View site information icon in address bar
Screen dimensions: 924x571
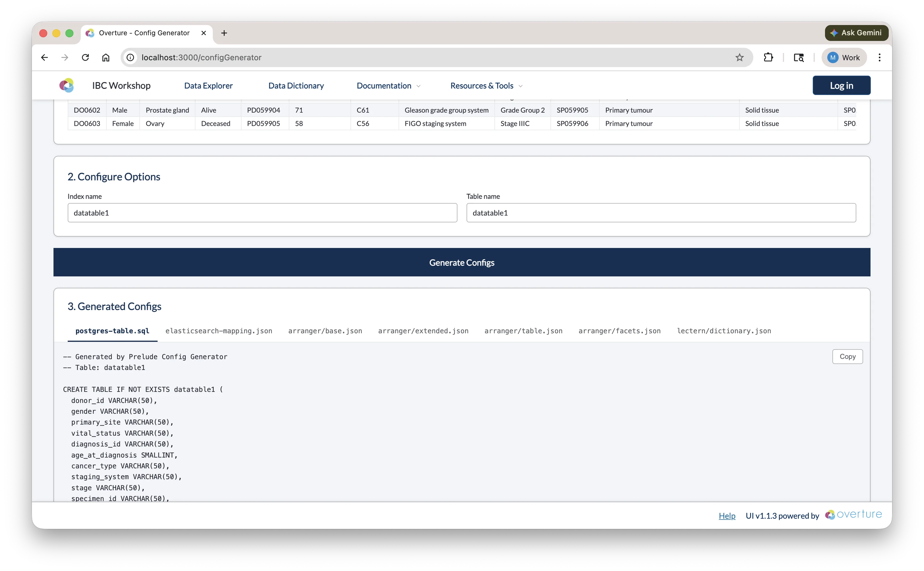[130, 57]
